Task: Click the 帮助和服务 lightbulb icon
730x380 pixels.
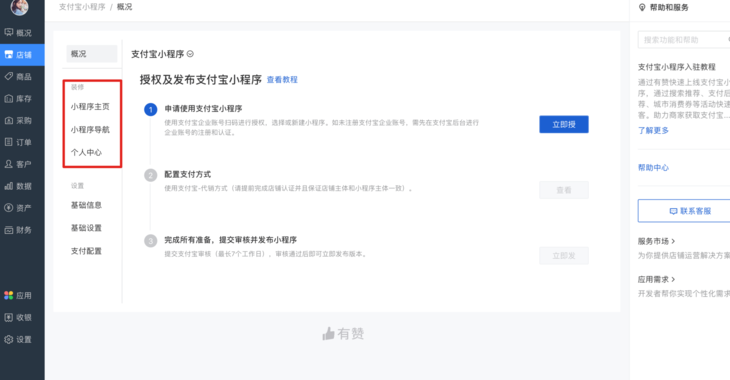Action: pyautogui.click(x=642, y=7)
